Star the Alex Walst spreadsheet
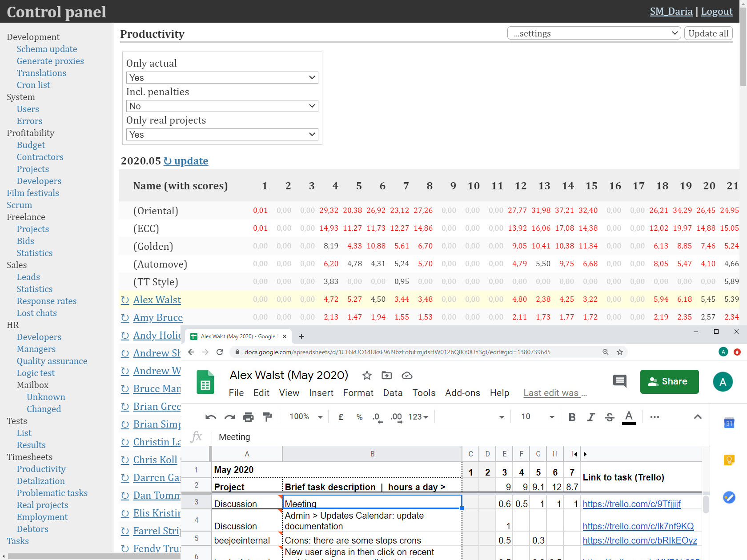This screenshot has height=560, width=747. [367, 376]
